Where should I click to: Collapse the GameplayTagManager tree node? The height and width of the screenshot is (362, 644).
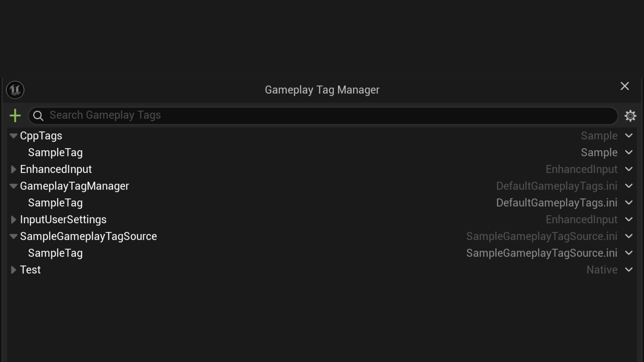pyautogui.click(x=13, y=186)
